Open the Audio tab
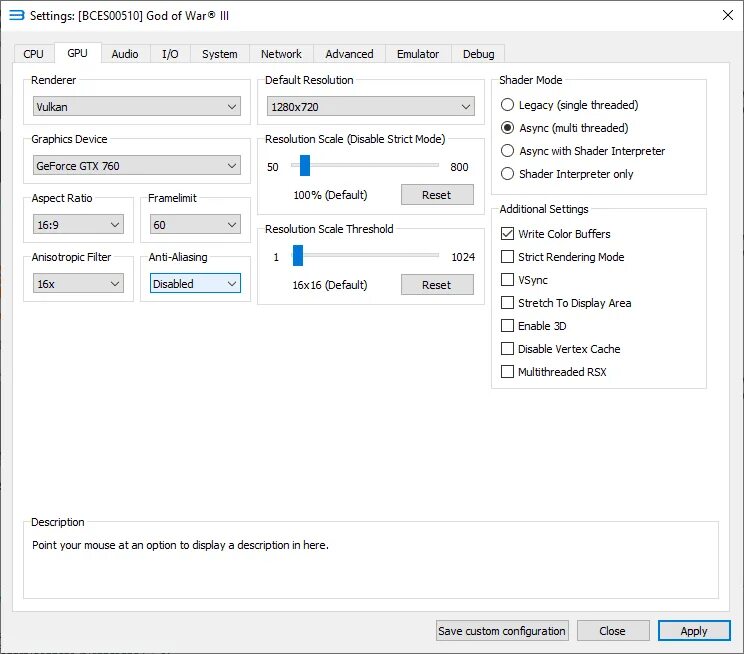This screenshot has width=744, height=654. 125,54
